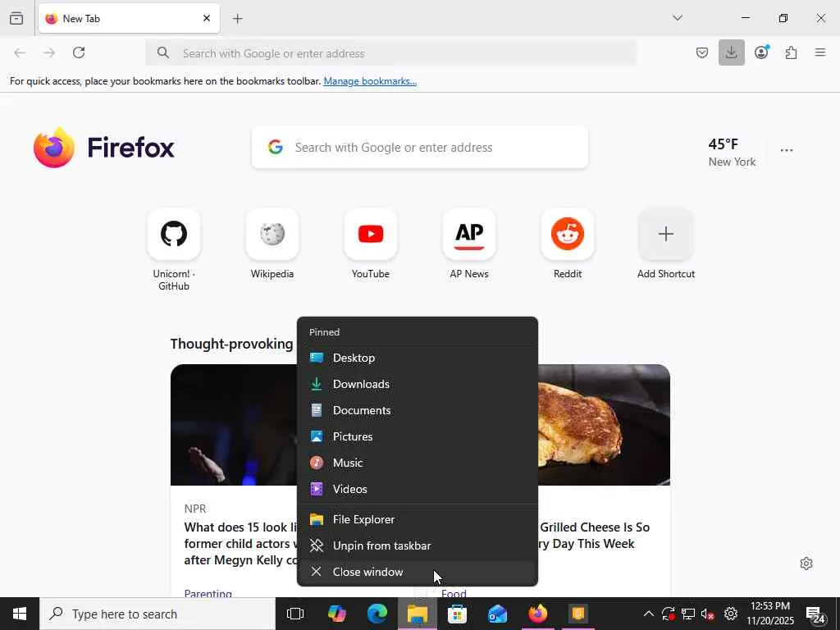Select Pictures in jump list

418,436
